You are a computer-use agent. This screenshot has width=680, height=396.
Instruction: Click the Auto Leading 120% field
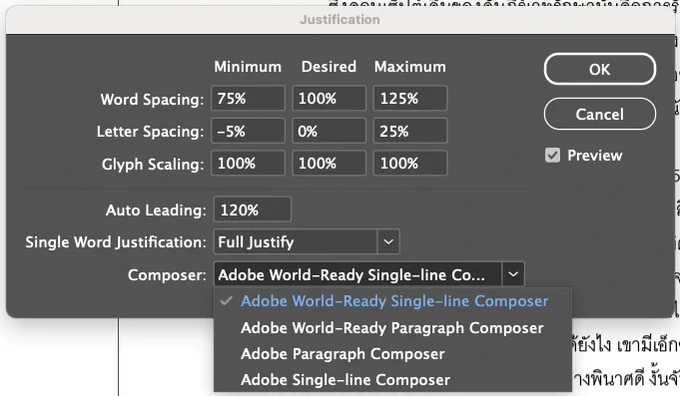(252, 210)
